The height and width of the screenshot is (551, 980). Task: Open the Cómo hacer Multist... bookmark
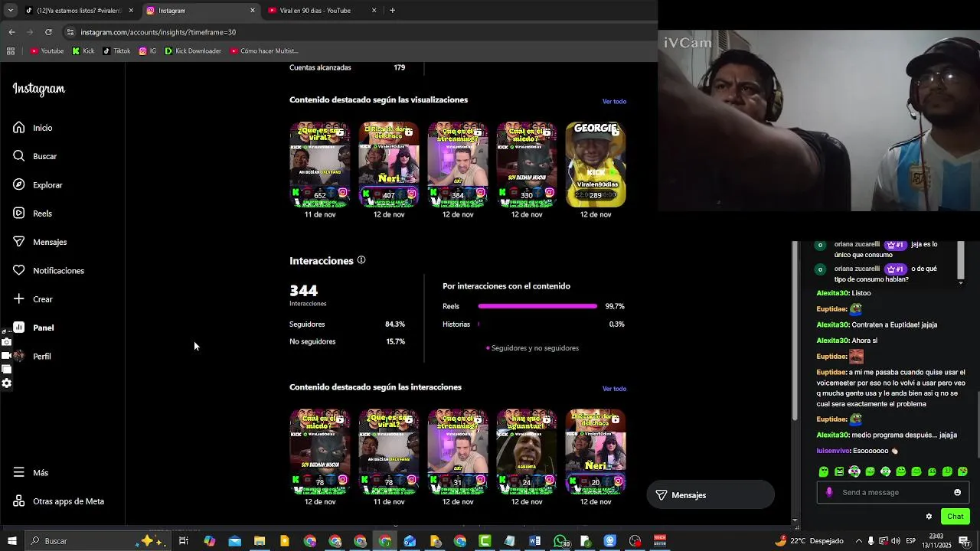pyautogui.click(x=264, y=51)
